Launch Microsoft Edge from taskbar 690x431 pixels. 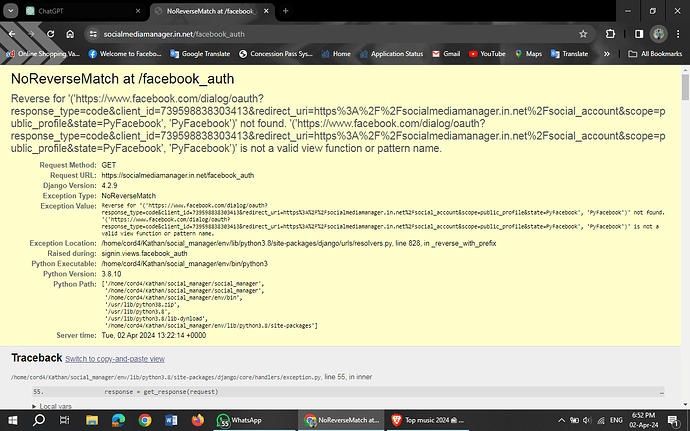118,420
